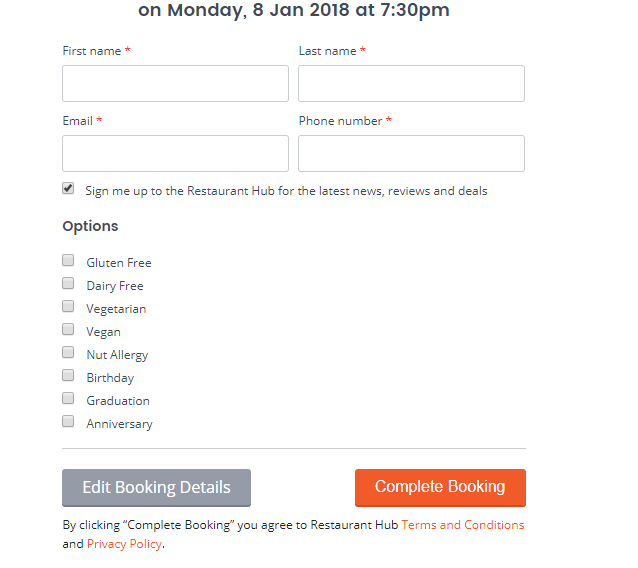This screenshot has width=638, height=568.
Task: Check the Nut Allergy box
Action: click(x=68, y=352)
